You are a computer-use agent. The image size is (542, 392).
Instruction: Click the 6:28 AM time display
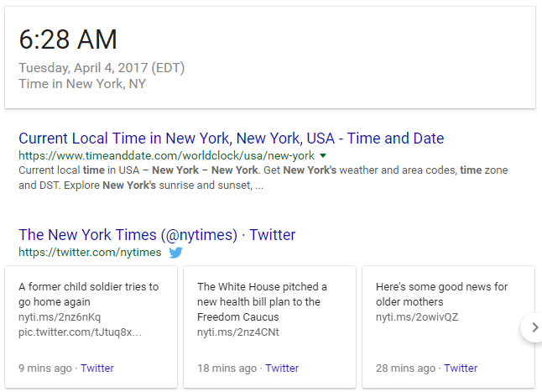pyautogui.click(x=68, y=39)
